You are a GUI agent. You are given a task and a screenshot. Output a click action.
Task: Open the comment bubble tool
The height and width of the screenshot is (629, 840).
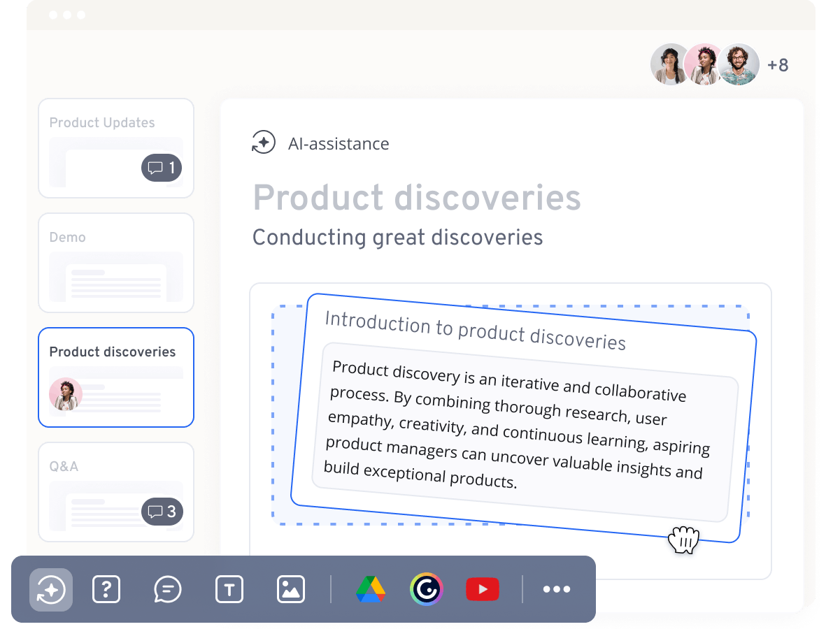168,590
